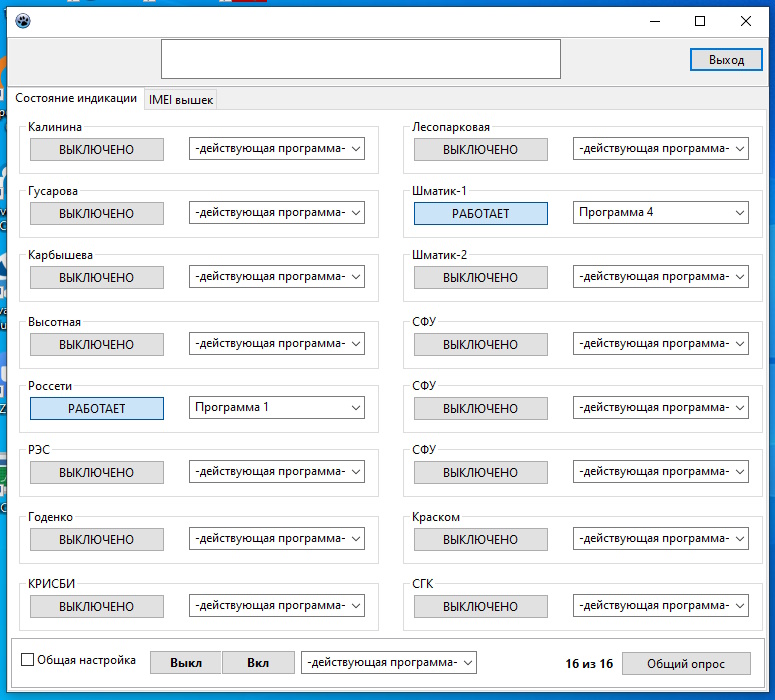Toggle the Шматик-1 РАБОТАЕТ button

pyautogui.click(x=480, y=213)
